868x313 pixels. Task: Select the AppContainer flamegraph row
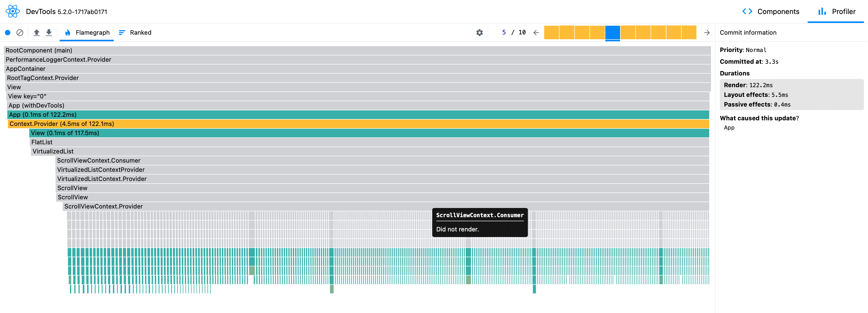pyautogui.click(x=357, y=69)
